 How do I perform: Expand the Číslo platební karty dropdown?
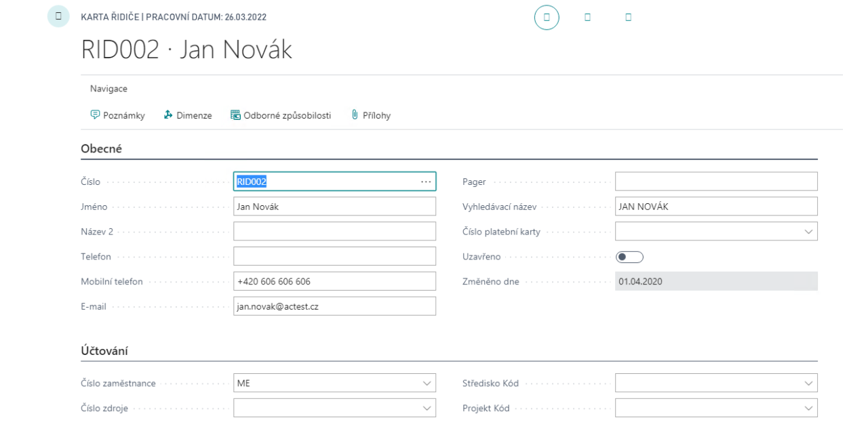click(808, 232)
